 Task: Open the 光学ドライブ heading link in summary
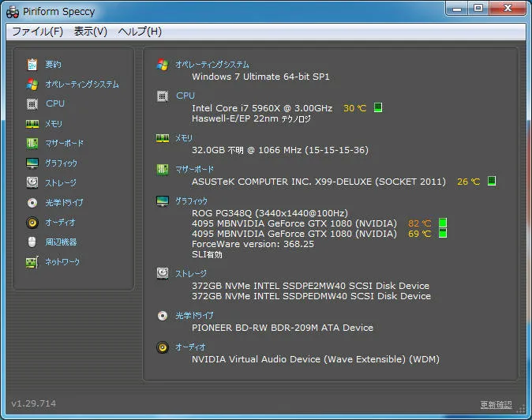pyautogui.click(x=194, y=316)
